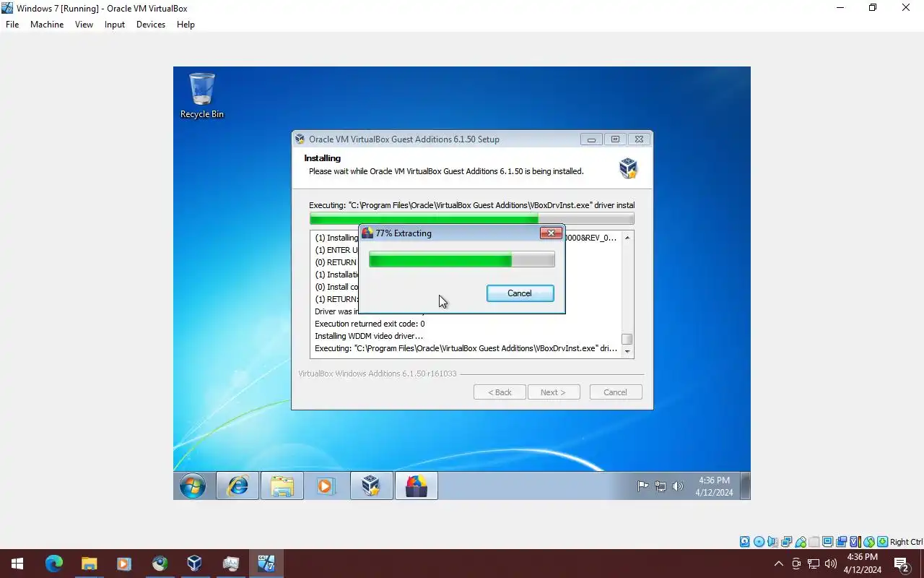Viewport: 924px width, 578px height.
Task: Open Windows Explorer in guest taskbar
Action: click(282, 486)
